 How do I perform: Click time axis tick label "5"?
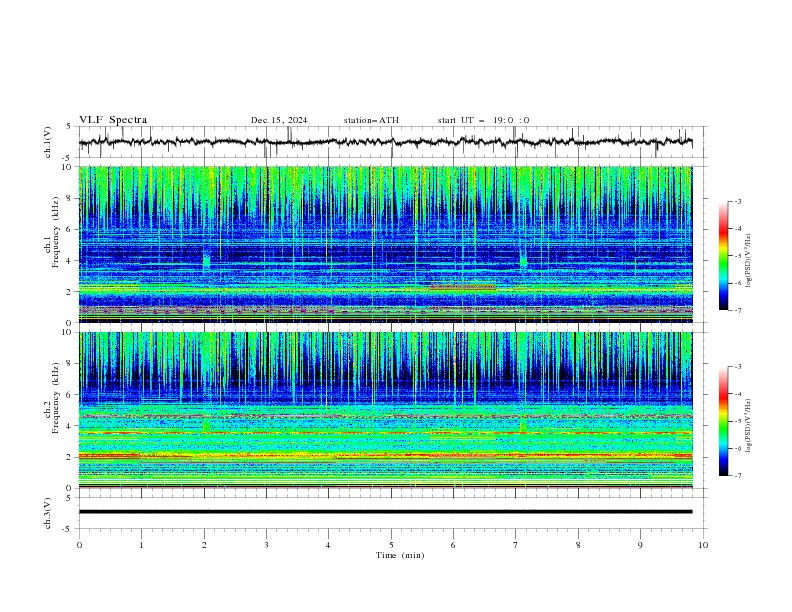coord(391,545)
